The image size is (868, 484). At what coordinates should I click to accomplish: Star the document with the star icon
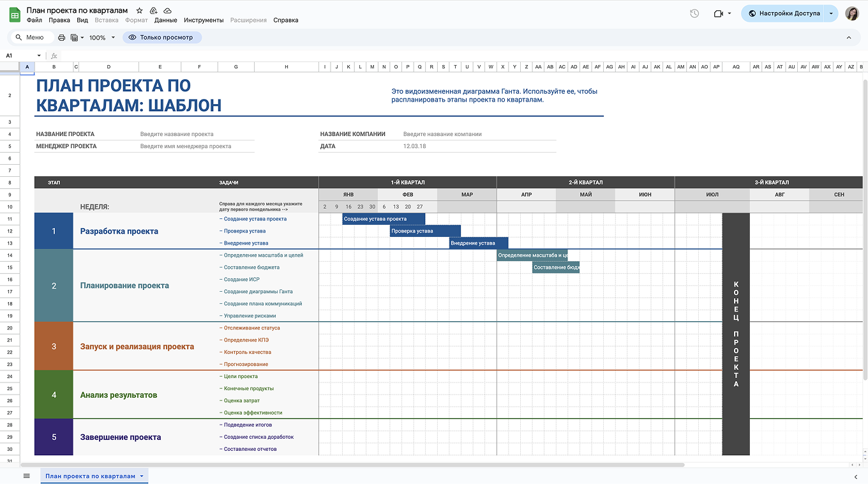click(140, 11)
